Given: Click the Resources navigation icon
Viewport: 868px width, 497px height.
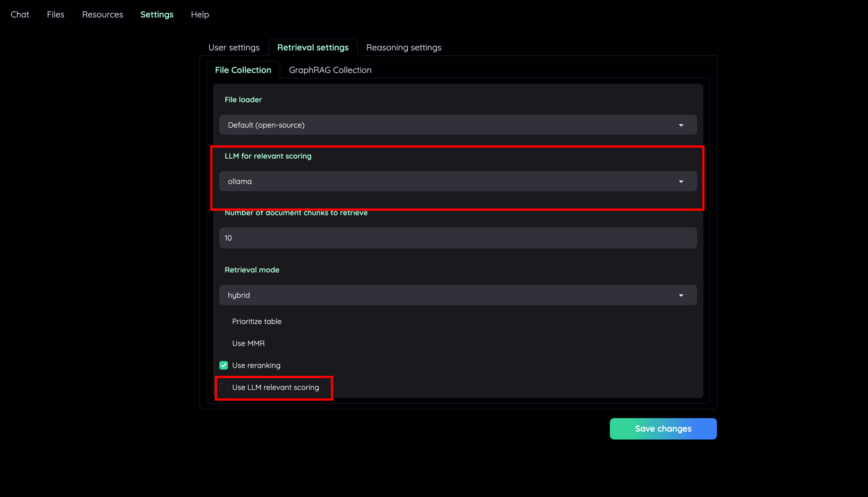Looking at the screenshot, I should pyautogui.click(x=103, y=14).
